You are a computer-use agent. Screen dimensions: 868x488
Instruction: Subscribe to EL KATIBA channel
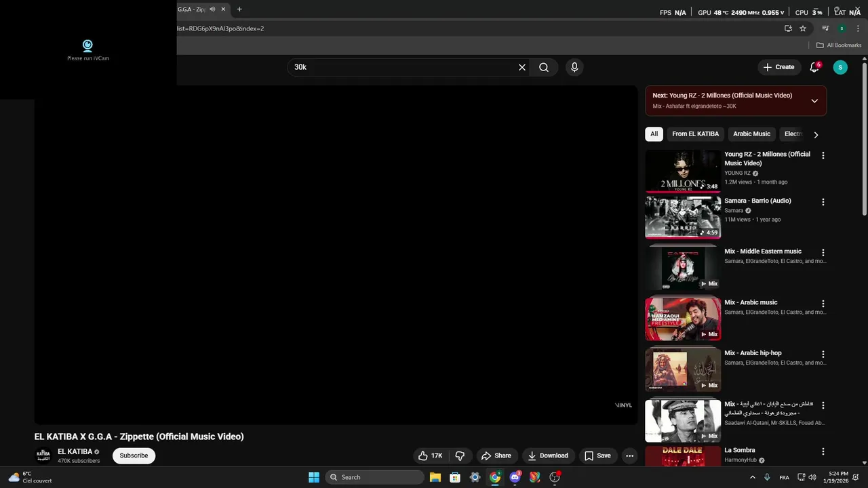[134, 455]
